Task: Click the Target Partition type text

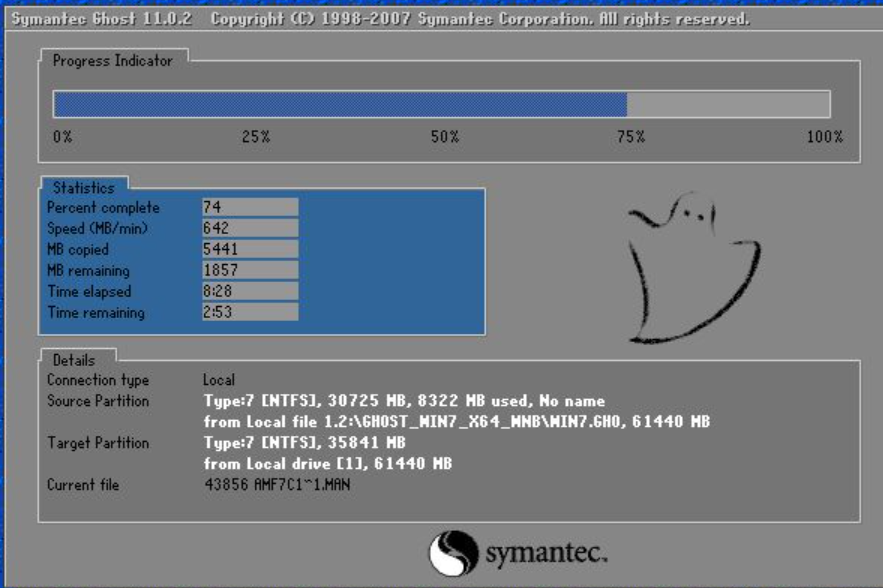Action: 303,443
